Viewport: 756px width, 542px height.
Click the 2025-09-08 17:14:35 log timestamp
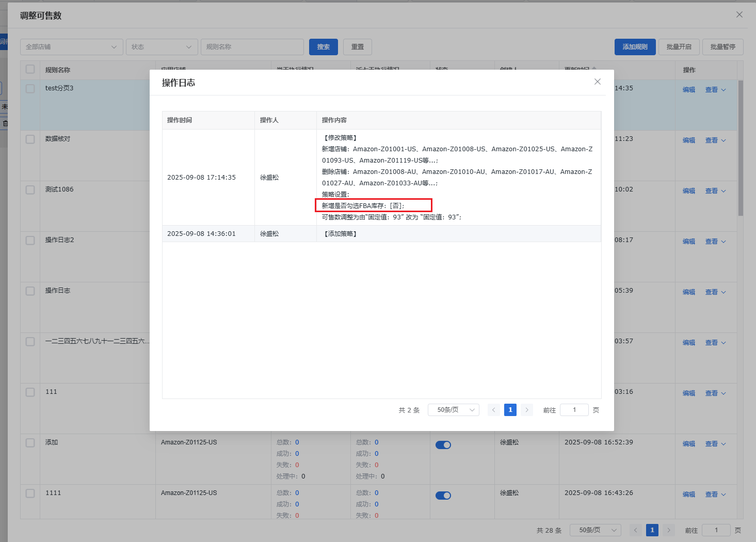point(201,178)
